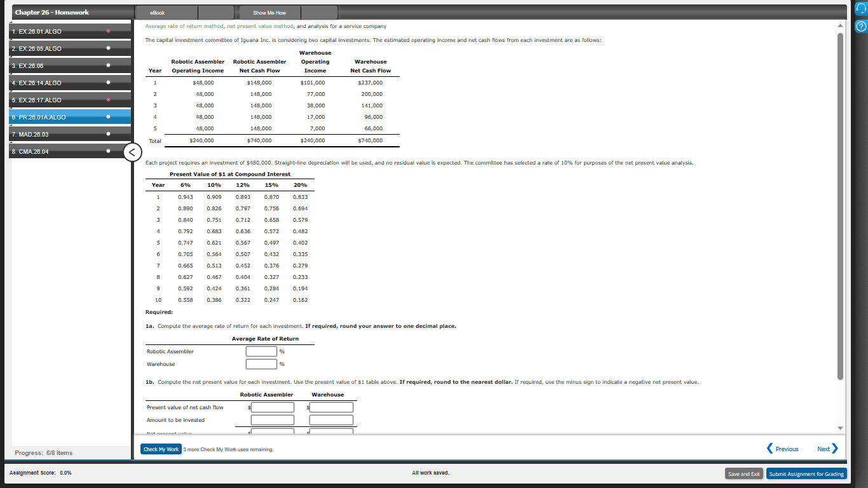Viewport: 868px width, 488px height.
Task: Open the question mark help icon
Action: 861,27
